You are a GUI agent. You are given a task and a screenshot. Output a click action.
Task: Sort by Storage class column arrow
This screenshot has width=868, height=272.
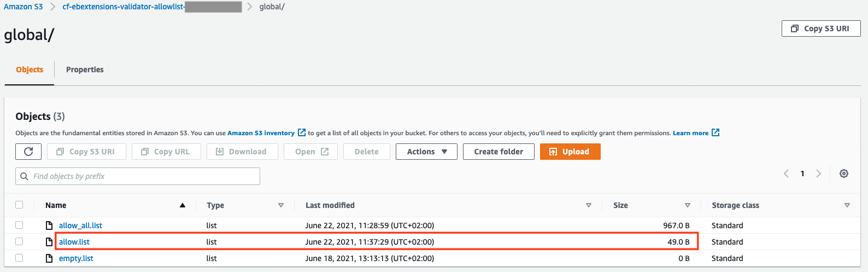847,205
